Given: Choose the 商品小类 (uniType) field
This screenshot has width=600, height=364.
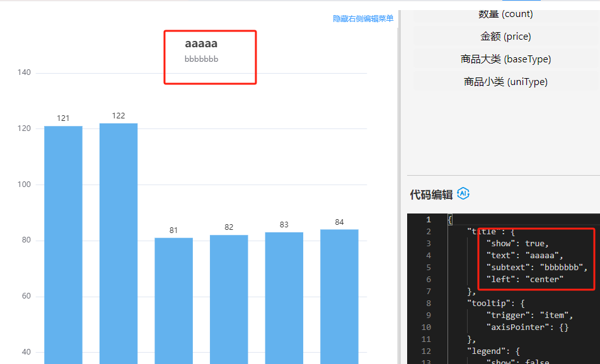Looking at the screenshot, I should [505, 82].
